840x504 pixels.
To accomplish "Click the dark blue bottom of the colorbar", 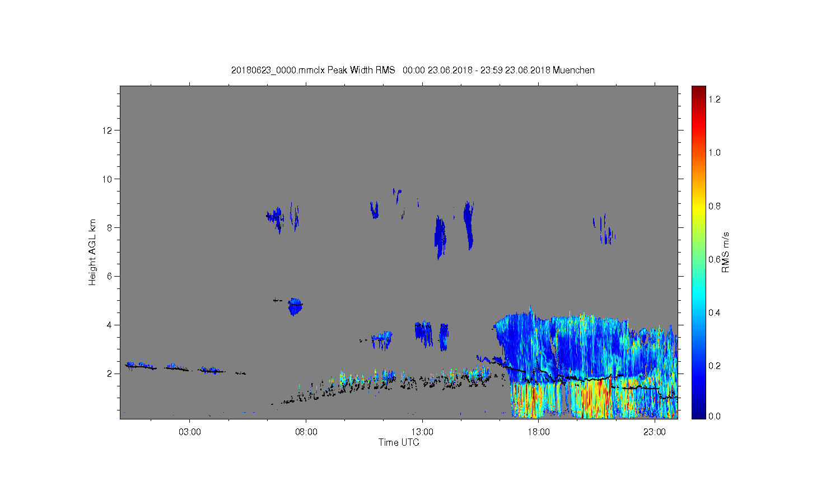I will [x=698, y=413].
